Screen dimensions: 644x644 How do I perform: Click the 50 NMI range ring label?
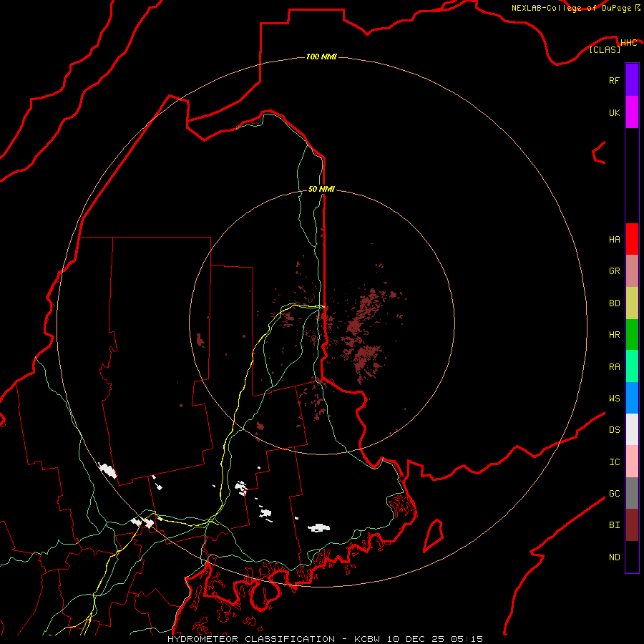coord(321,189)
